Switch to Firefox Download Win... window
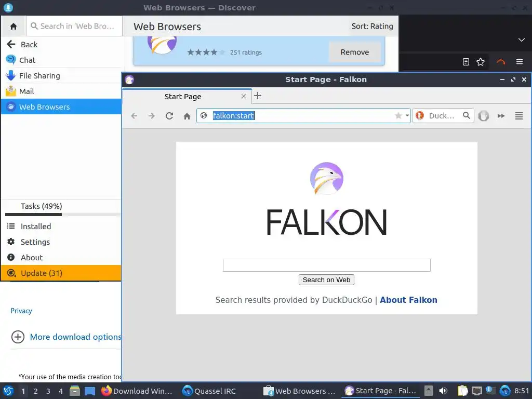This screenshot has height=399, width=532. pos(137,391)
